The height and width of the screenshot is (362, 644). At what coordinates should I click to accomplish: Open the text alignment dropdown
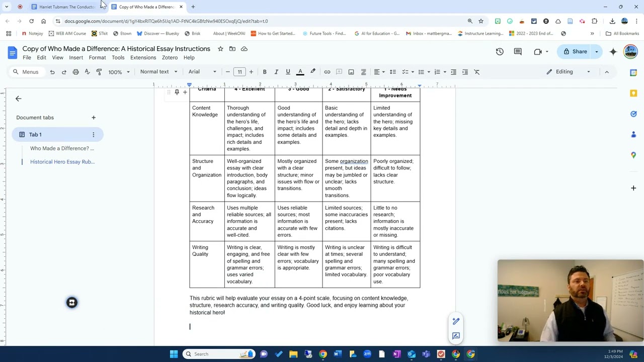[379, 72]
